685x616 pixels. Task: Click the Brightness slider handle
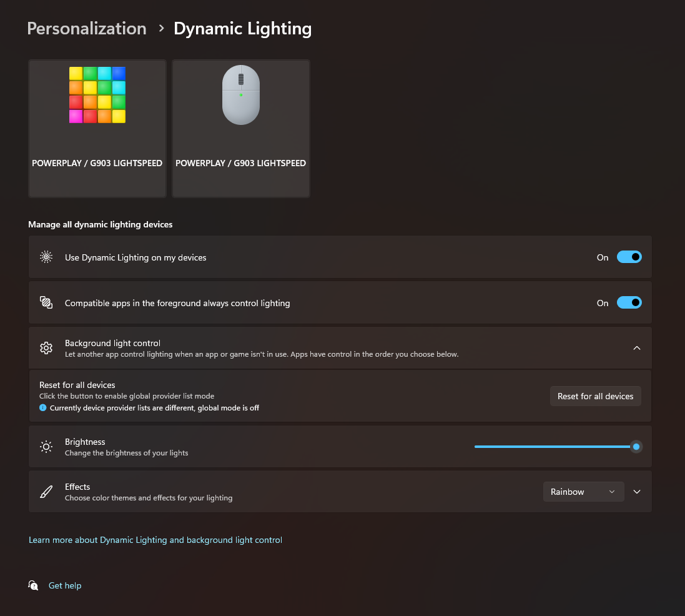pyautogui.click(x=636, y=447)
